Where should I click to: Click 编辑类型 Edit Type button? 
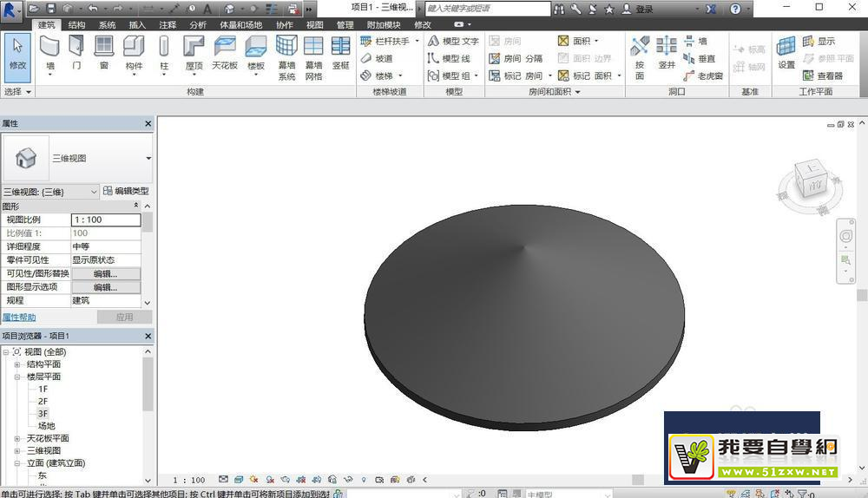(126, 191)
